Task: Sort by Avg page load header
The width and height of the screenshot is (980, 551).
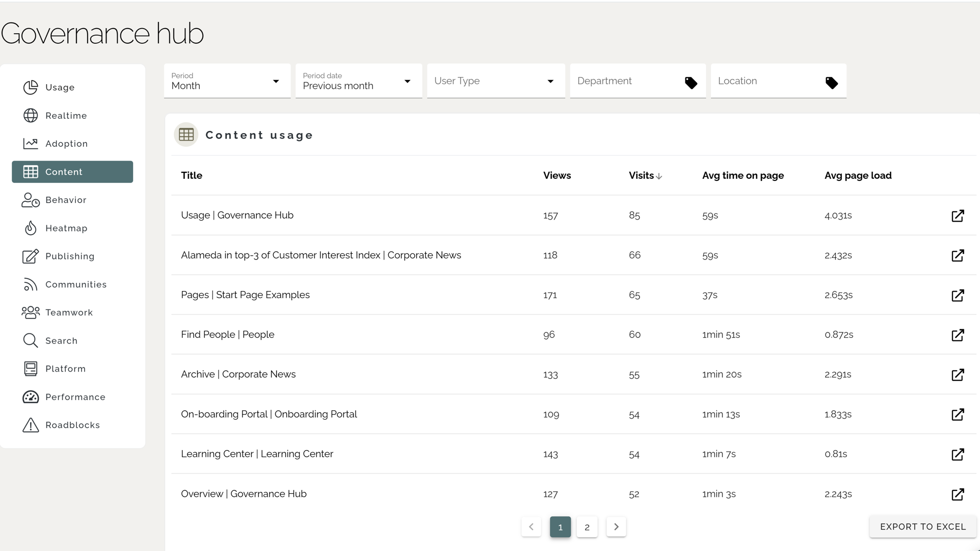Action: point(858,175)
